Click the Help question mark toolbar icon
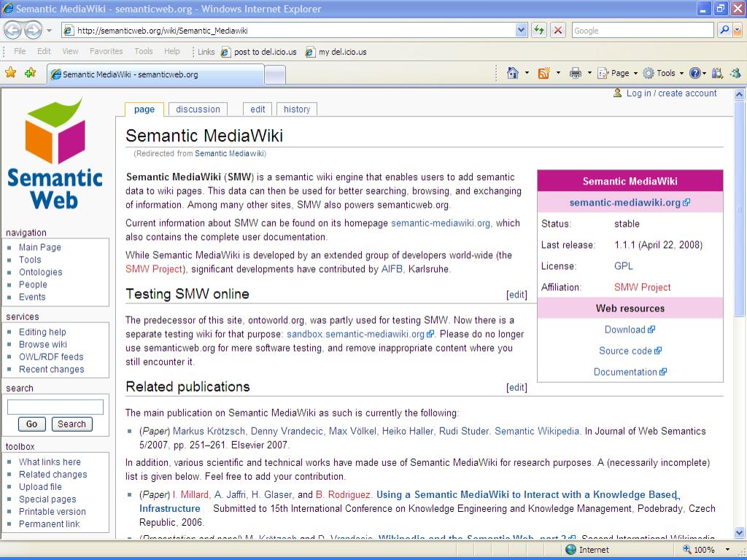Image resolution: width=747 pixels, height=560 pixels. [695, 73]
